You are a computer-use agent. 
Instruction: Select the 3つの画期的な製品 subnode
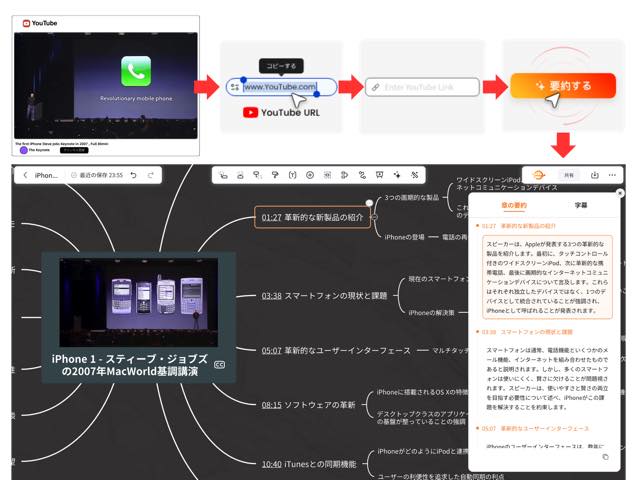(411, 198)
